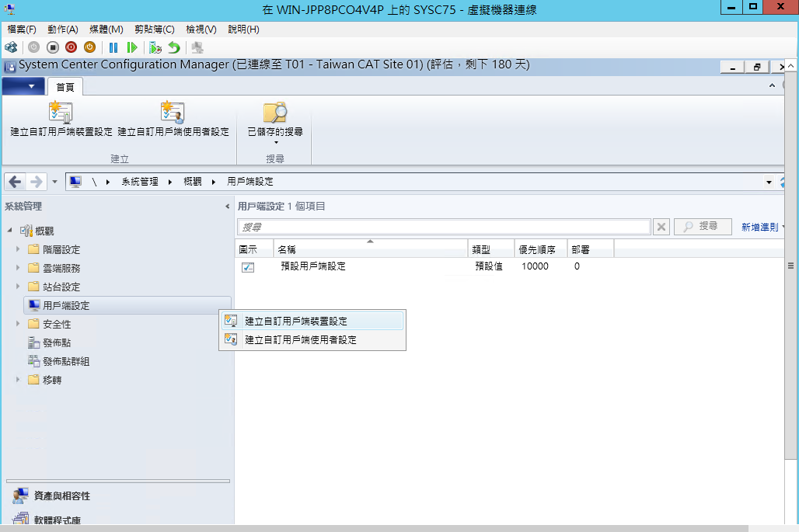This screenshot has height=532, width=799.
Task: Open the 資產與相容性 workspace
Action: (51, 495)
